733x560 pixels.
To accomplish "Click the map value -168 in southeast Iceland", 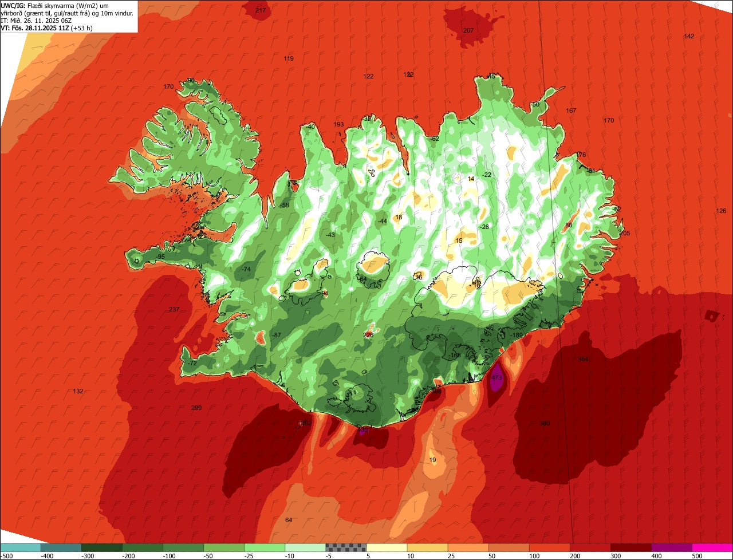I will coord(455,355).
